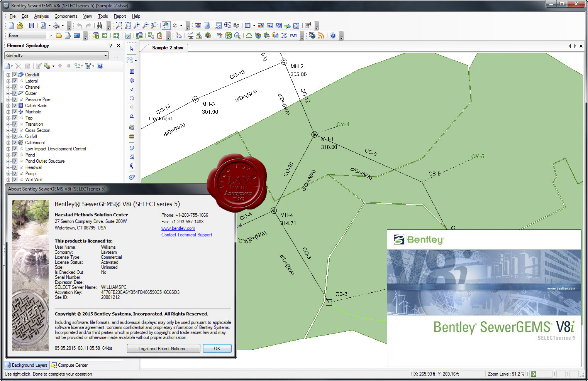This screenshot has width=588, height=381.
Task: Click the Zoom Level status field
Action: pos(506,374)
